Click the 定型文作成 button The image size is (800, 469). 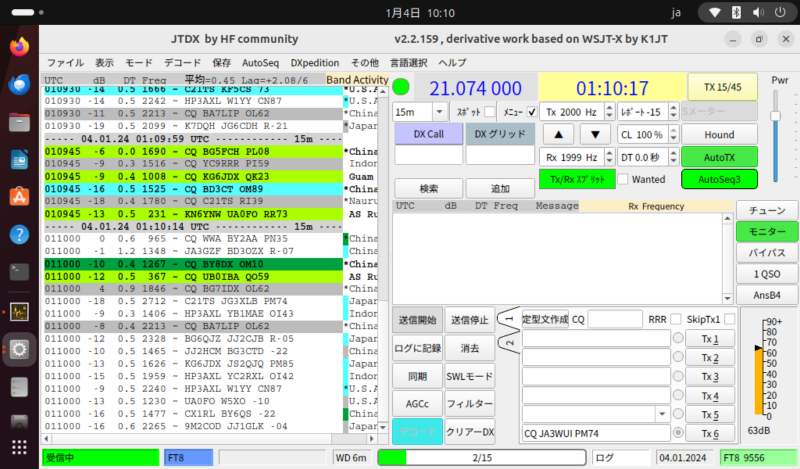coord(545,319)
